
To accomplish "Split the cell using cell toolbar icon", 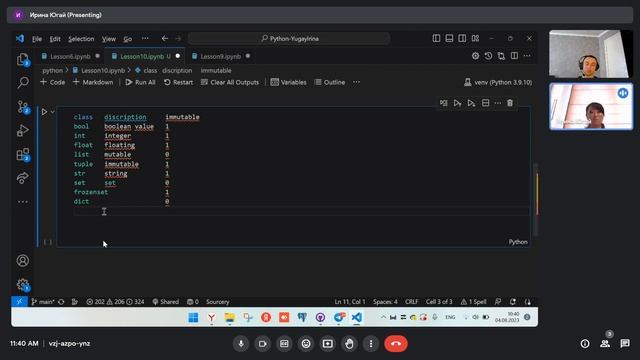I will click(x=485, y=103).
